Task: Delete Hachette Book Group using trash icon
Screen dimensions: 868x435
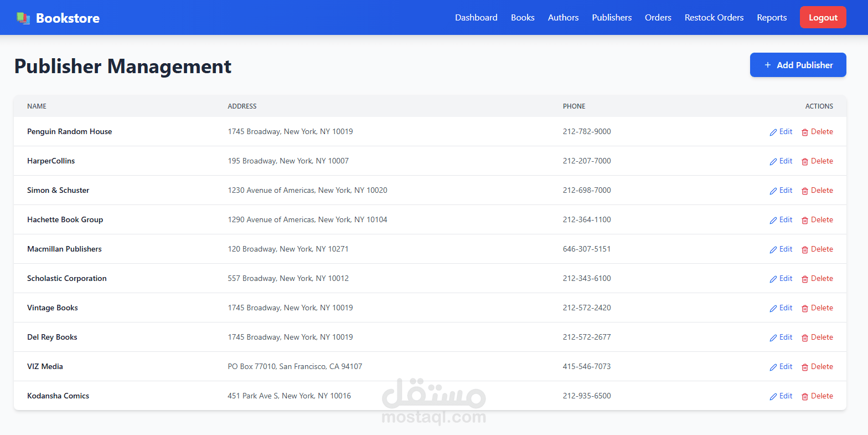Action: pos(805,221)
